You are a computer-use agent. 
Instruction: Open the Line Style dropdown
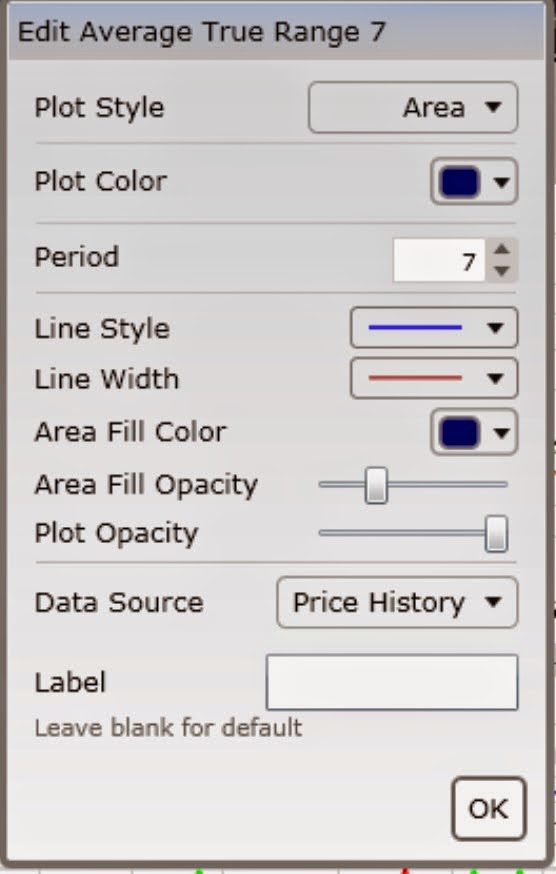[434, 328]
